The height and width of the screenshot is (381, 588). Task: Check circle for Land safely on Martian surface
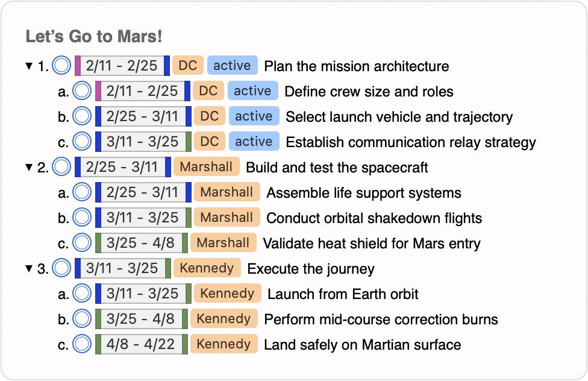pyautogui.click(x=82, y=344)
